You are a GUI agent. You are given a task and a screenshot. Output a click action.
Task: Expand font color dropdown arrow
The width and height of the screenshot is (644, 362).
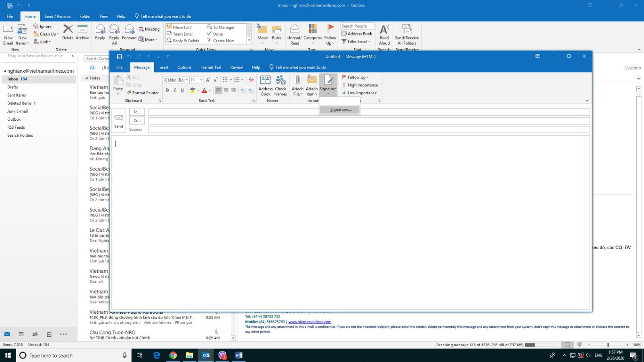coord(210,90)
